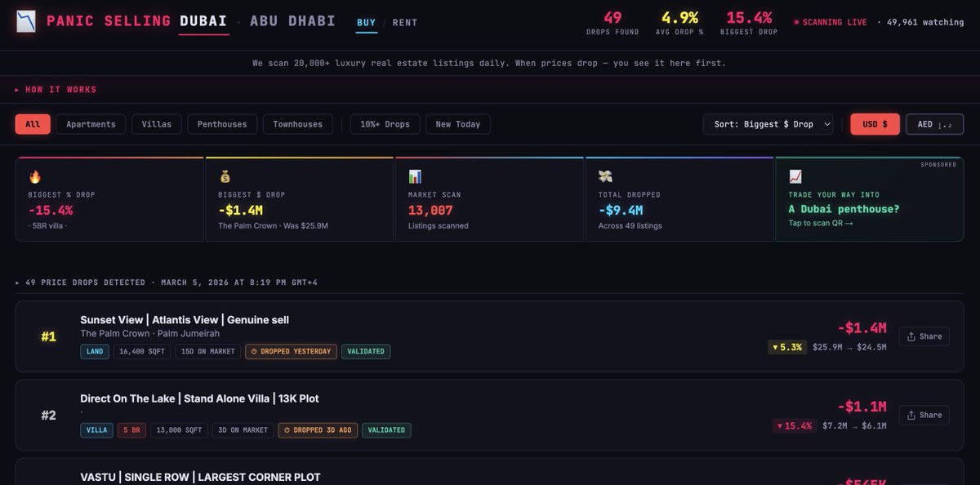Click the VALIDATED badge on listing #2
980x485 pixels.
tap(386, 429)
